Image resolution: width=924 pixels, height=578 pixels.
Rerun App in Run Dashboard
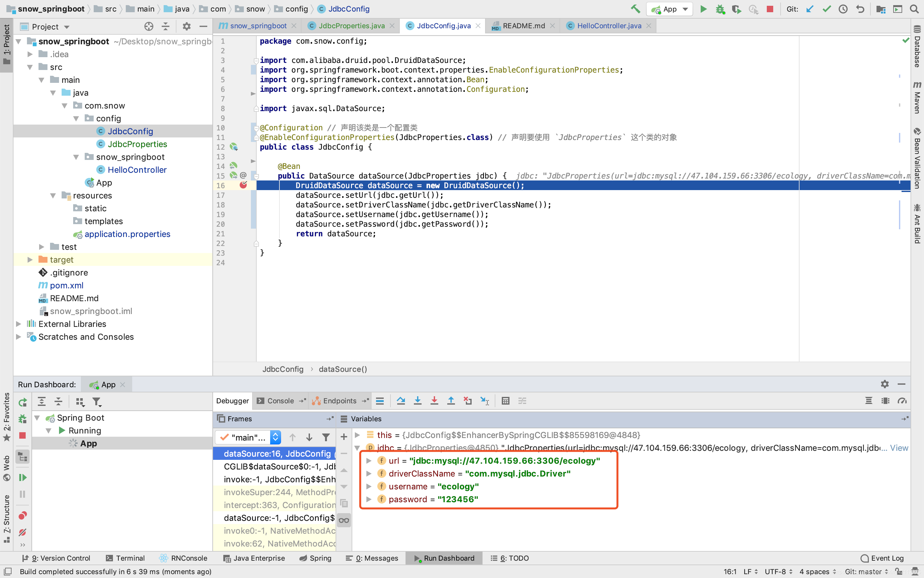(x=22, y=402)
